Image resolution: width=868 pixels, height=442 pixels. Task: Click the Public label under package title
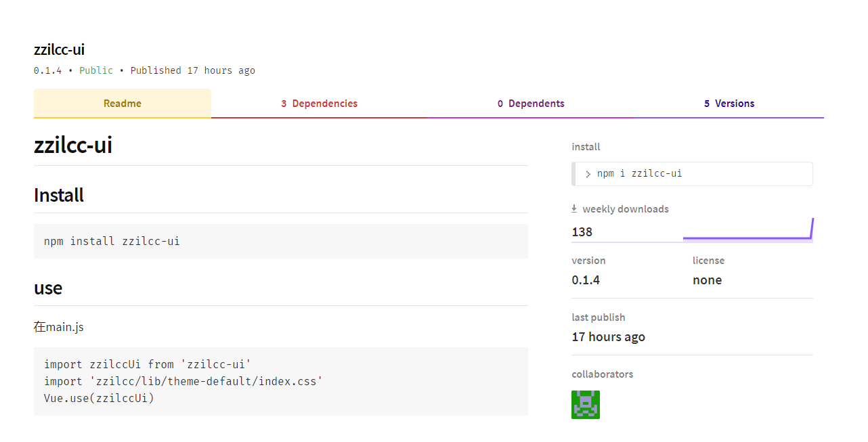[x=96, y=70]
